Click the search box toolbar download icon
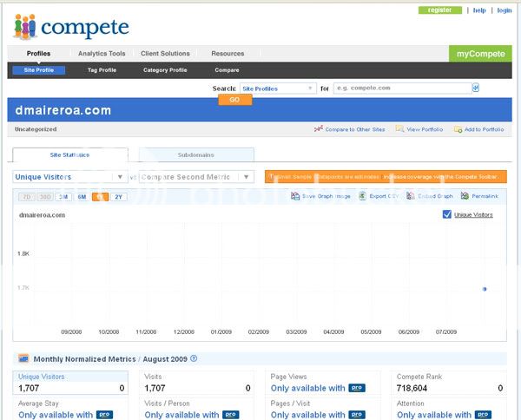 476,88
